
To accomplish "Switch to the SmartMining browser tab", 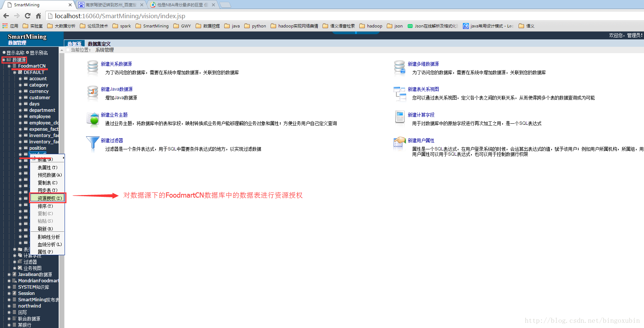I will coord(38,5).
